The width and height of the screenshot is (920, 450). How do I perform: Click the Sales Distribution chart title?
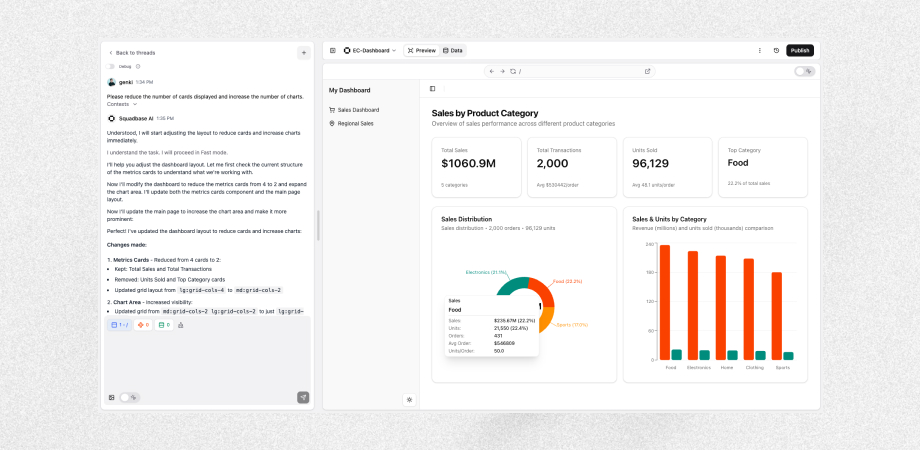(x=466, y=219)
